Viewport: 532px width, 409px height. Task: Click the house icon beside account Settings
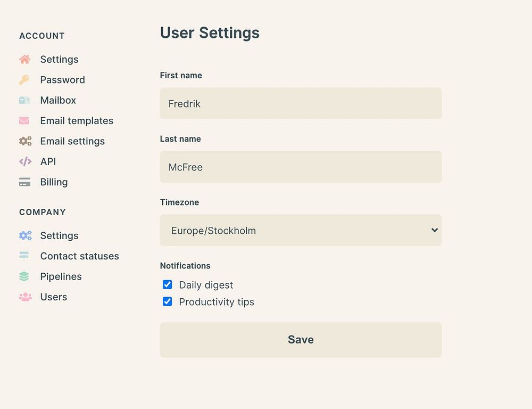coord(24,59)
